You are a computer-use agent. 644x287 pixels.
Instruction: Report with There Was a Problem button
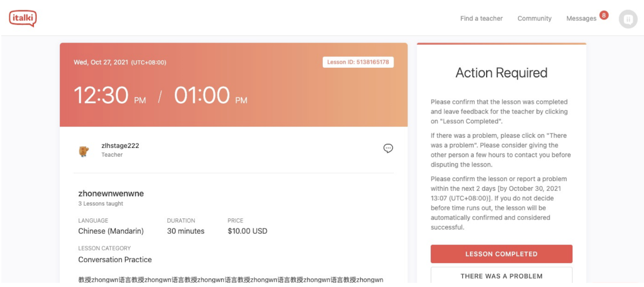coord(501,276)
